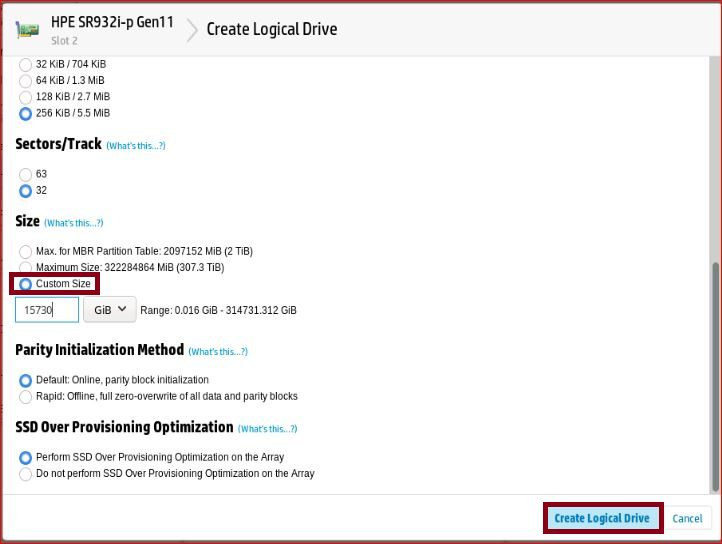Select 256 KiB / 5.5 MiB strip size
Image resolution: width=722 pixels, height=544 pixels.
point(26,114)
